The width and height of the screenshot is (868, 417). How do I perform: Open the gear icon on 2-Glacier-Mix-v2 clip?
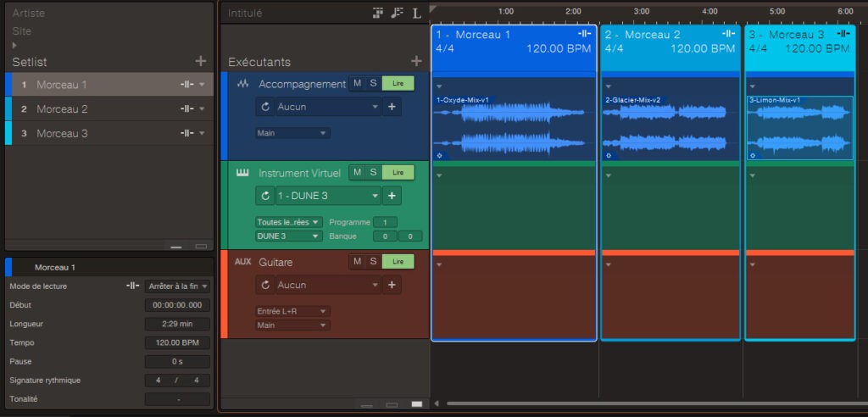(609, 156)
